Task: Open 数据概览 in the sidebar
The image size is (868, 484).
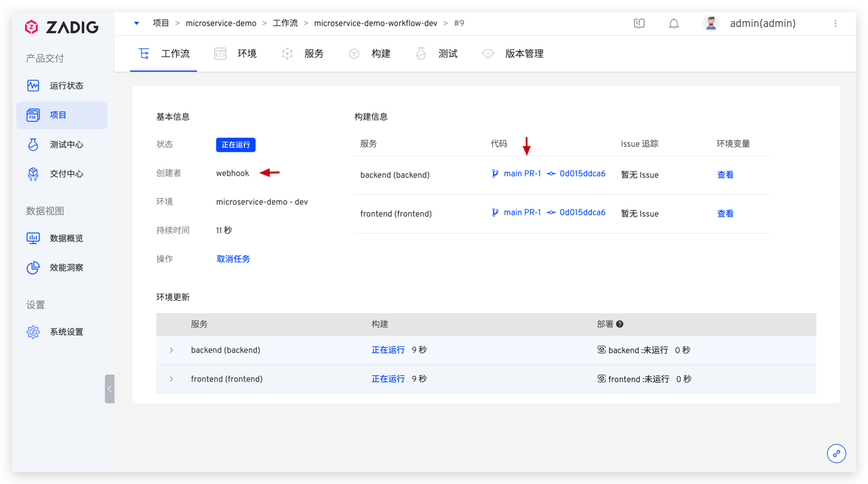Action: point(62,238)
